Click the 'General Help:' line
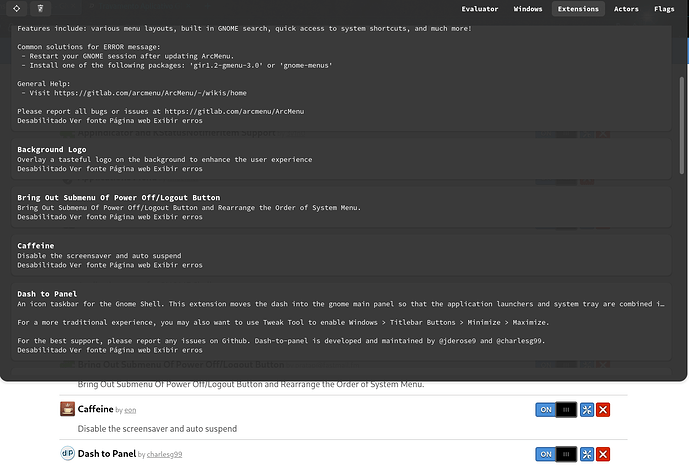The width and height of the screenshot is (689, 465). [x=44, y=84]
